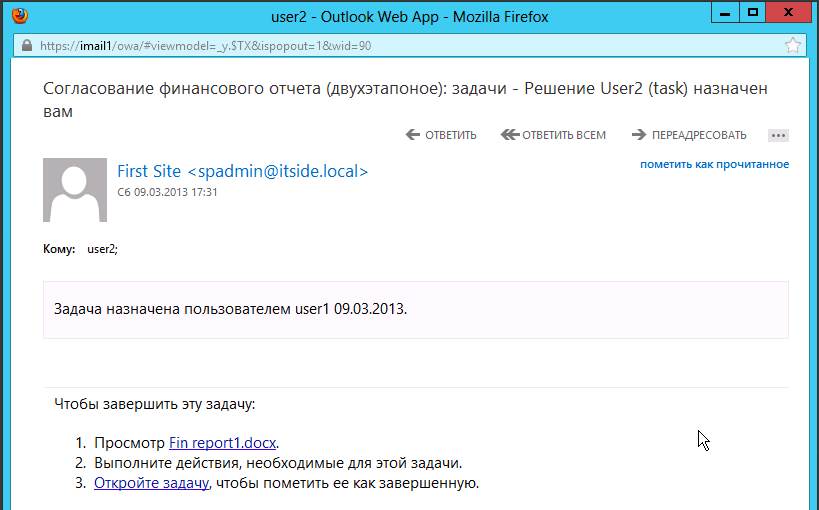Click the URL address field
819x510 pixels.
400,46
